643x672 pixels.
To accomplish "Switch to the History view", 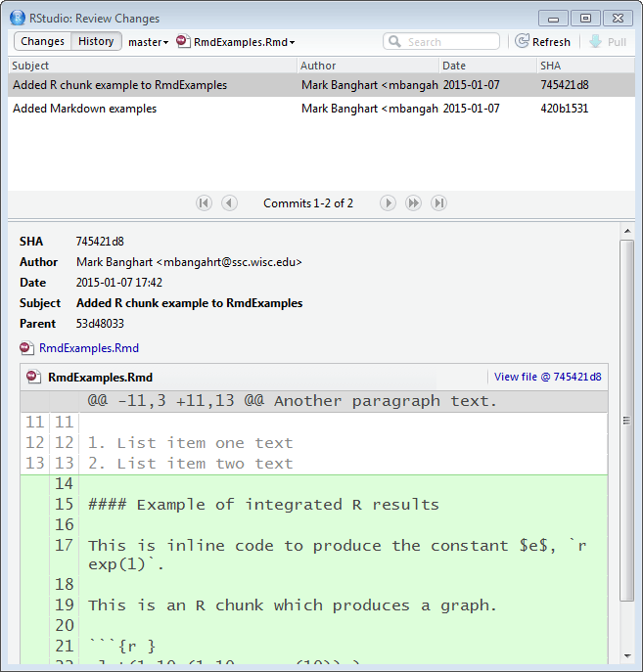I will tap(96, 41).
